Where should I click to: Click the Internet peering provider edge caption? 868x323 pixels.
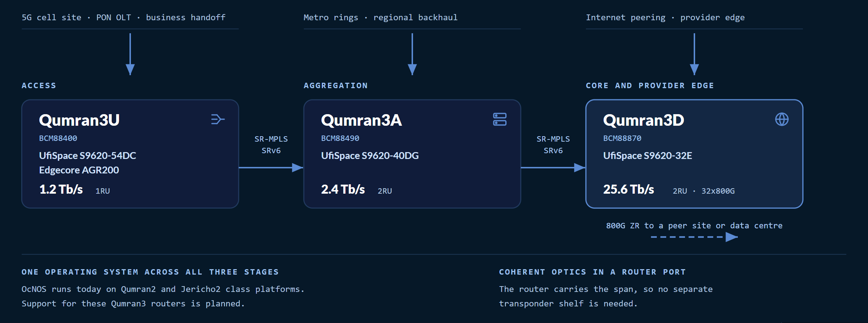pyautogui.click(x=665, y=18)
